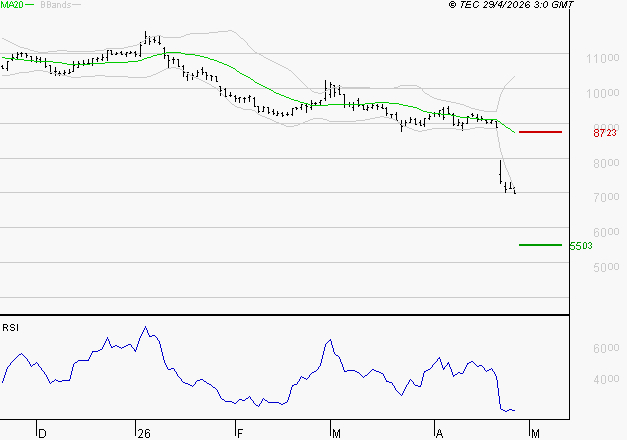The image size is (627, 440).
Task: Click the green 5503 support level label
Action: tap(581, 246)
